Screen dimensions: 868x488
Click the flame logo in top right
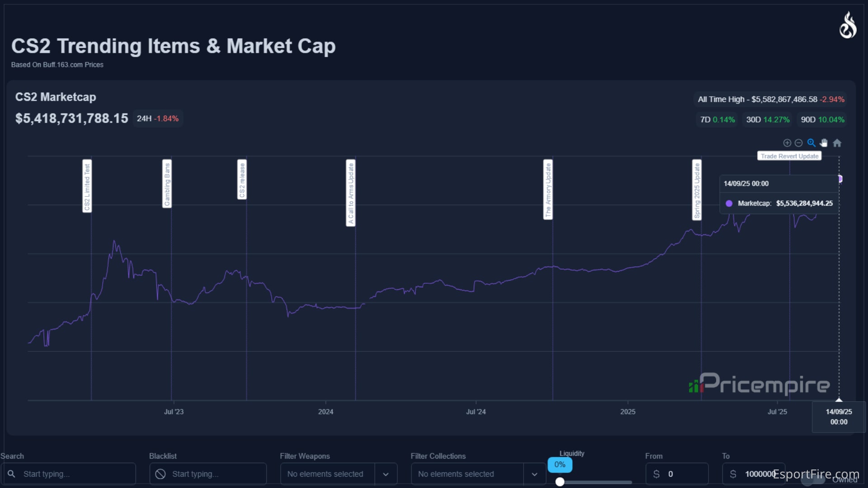(848, 26)
